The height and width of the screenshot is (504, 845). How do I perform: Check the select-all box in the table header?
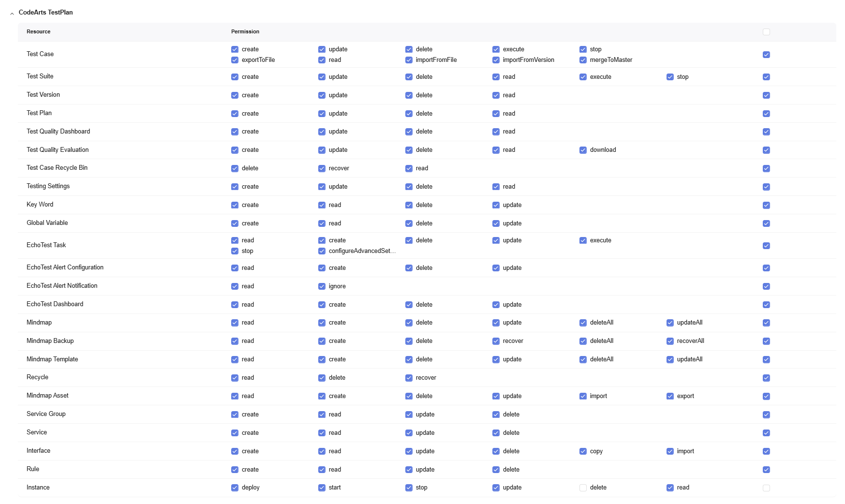click(x=766, y=32)
